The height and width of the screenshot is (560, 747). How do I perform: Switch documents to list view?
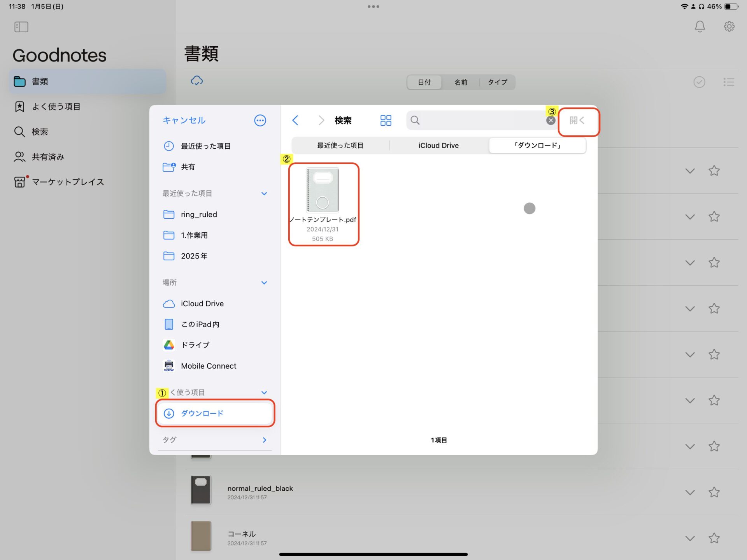(729, 82)
